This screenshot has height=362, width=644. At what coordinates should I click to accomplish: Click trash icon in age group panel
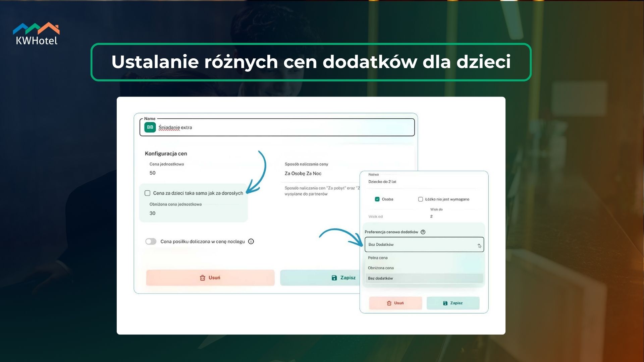coord(389,303)
